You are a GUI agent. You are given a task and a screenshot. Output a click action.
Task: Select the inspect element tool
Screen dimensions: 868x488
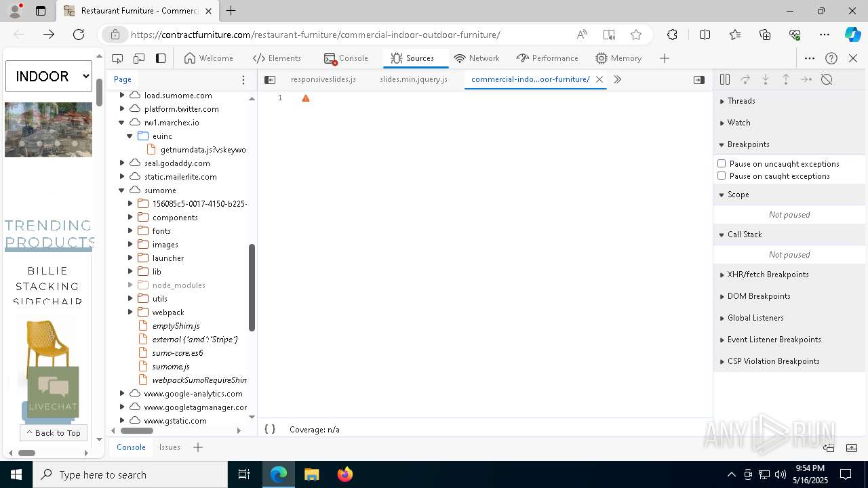117,58
